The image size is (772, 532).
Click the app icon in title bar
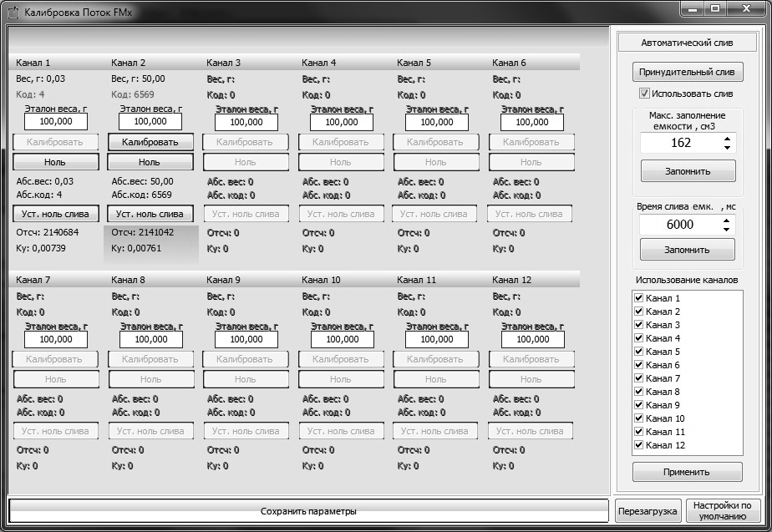click(13, 12)
